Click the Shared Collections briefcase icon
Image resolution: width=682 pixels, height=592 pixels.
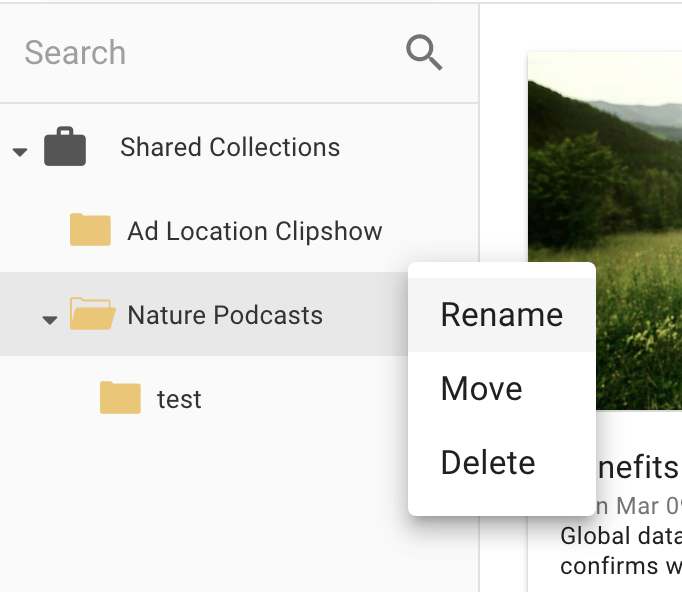[x=65, y=147]
